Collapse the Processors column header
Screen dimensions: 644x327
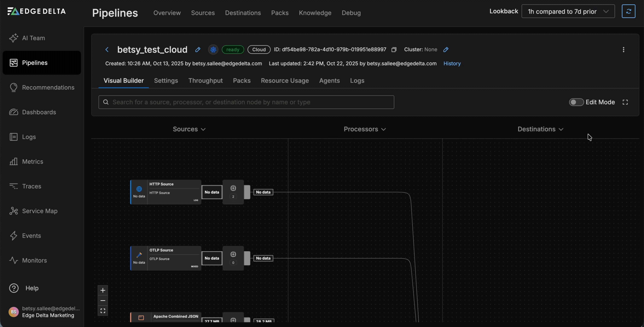[364, 129]
